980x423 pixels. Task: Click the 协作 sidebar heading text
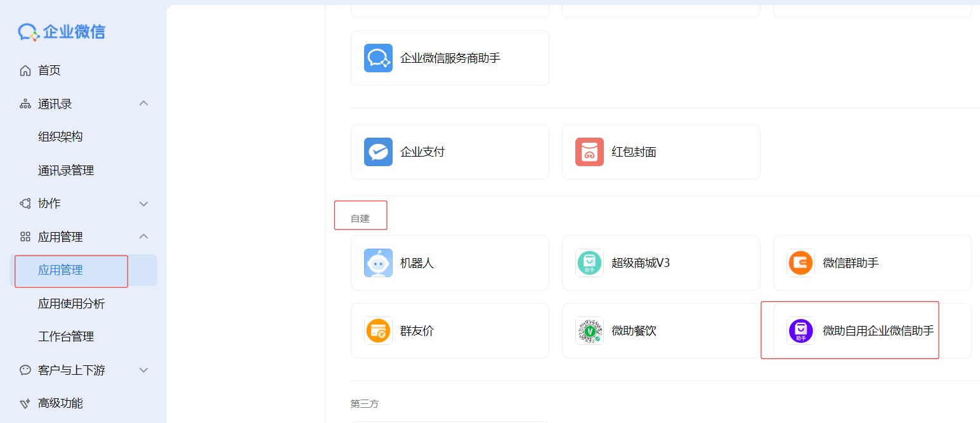(x=49, y=204)
